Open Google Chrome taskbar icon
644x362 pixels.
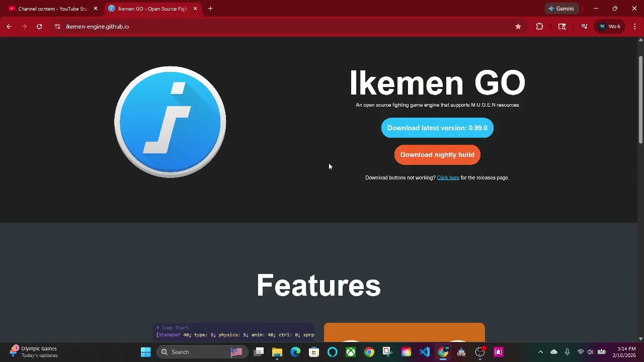(x=369, y=352)
